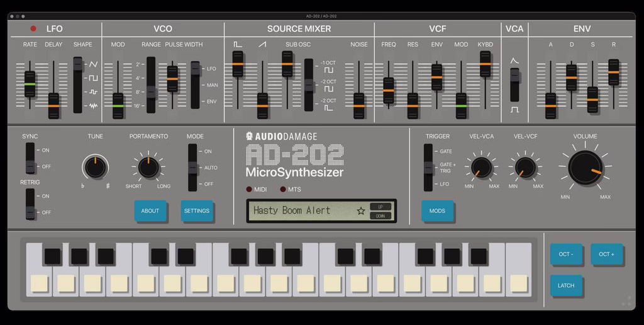Select the noise LFO shape icon
644x325 pixels.
pos(94,106)
